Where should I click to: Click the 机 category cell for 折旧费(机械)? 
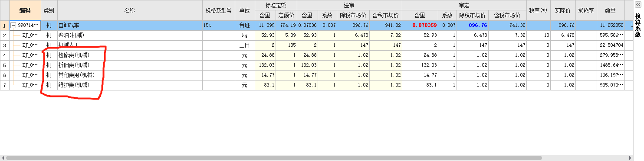(49, 65)
